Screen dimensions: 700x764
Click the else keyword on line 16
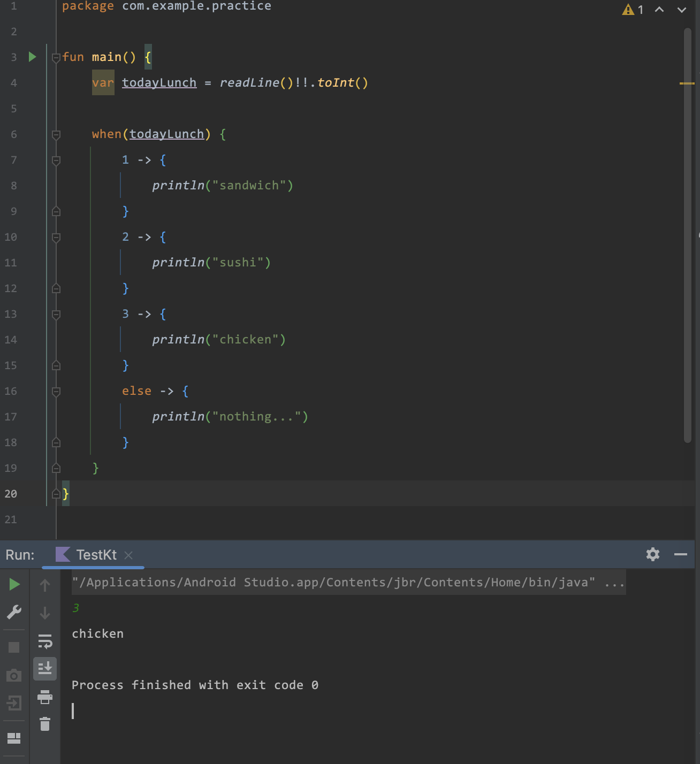click(x=136, y=391)
